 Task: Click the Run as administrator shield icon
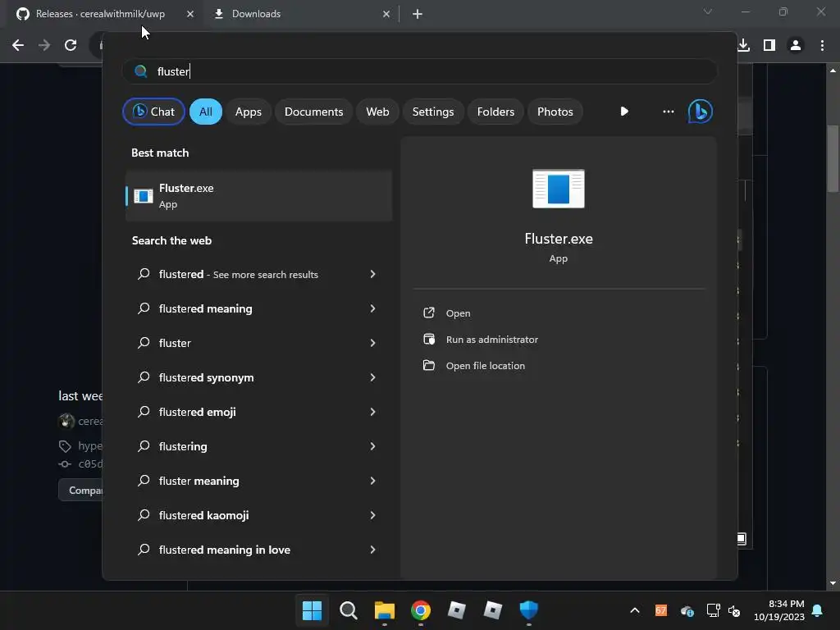[428, 339]
